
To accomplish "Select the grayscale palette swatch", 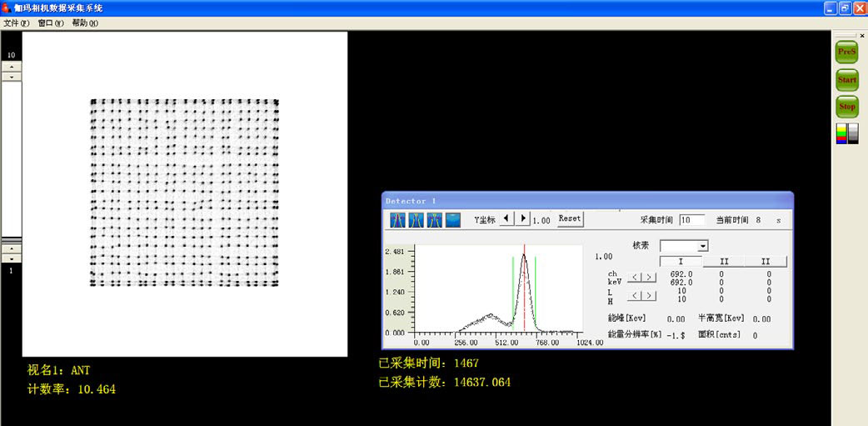I will coord(853,133).
